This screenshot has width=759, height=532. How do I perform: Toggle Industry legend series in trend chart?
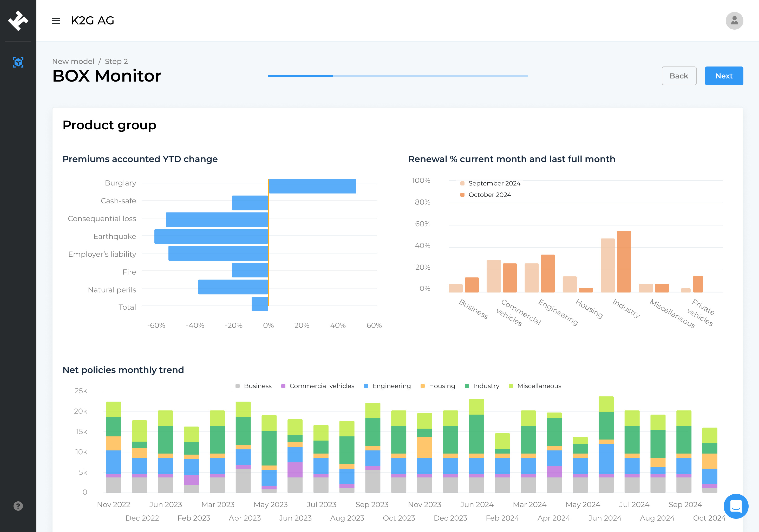coord(482,386)
